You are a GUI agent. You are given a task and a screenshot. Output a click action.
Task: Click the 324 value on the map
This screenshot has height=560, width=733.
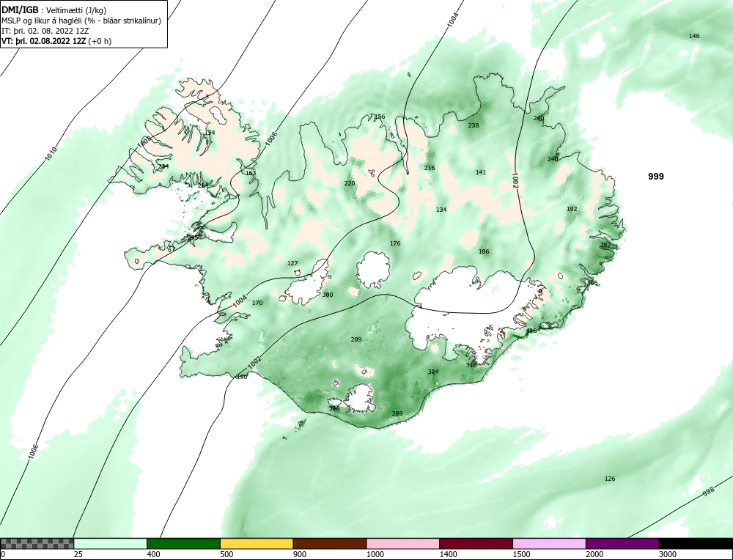[433, 372]
